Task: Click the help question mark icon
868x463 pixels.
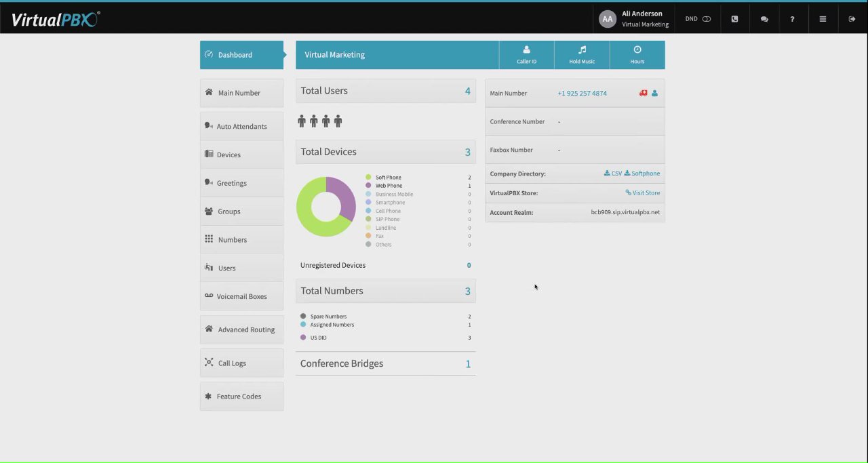Action: 792,19
